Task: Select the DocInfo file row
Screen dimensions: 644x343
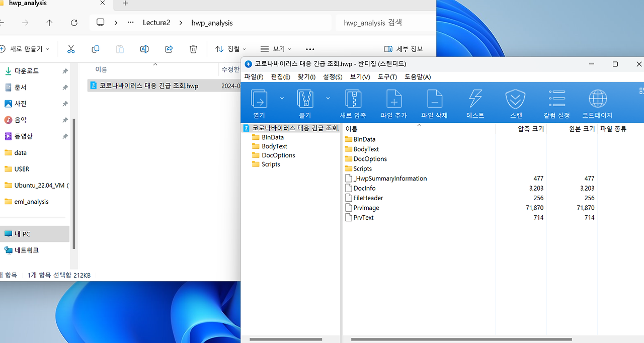Action: pos(360,188)
